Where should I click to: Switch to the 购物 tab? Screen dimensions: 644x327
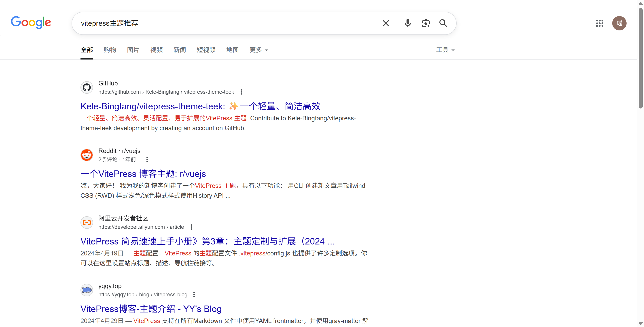110,50
